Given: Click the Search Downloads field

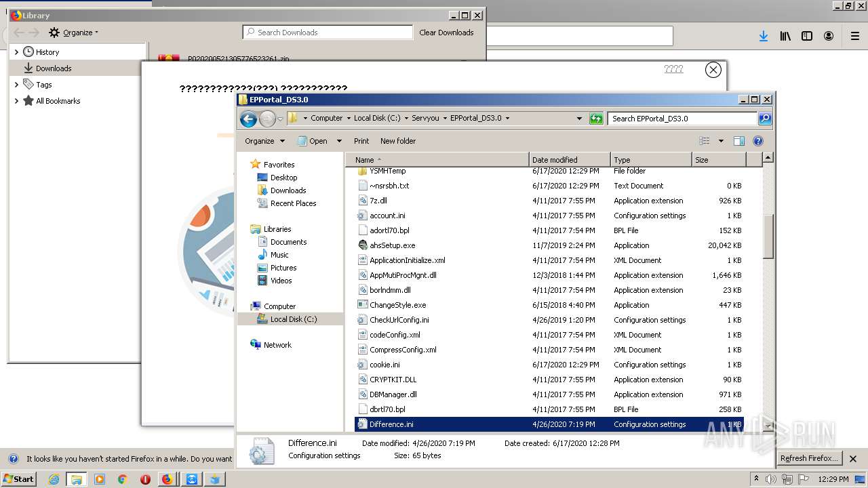Looking at the screenshot, I should pos(328,33).
